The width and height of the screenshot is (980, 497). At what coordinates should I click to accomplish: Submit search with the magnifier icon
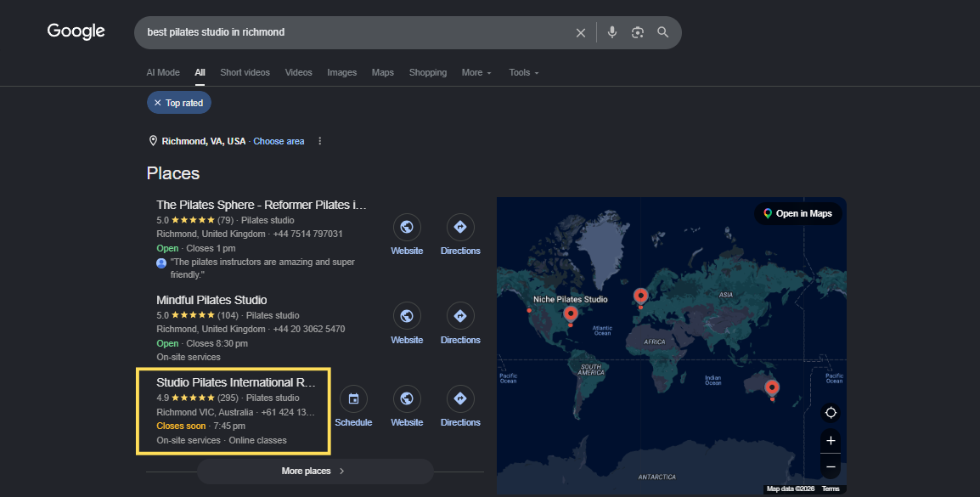click(x=663, y=32)
